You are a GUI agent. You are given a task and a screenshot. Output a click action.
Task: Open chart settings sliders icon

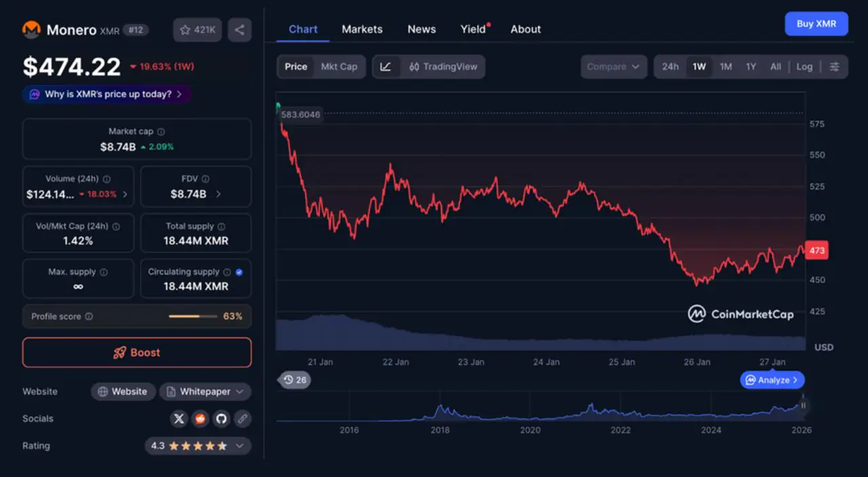point(835,66)
